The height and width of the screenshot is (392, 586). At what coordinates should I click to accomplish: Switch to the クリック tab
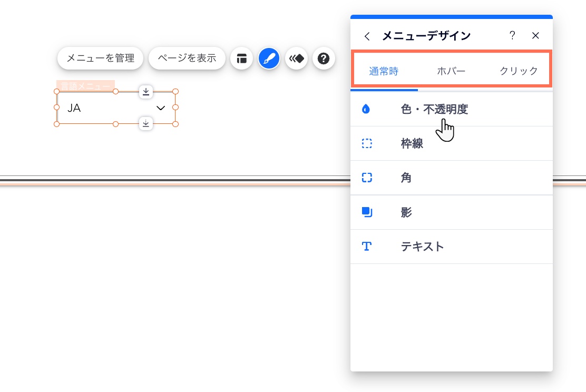pyautogui.click(x=519, y=71)
